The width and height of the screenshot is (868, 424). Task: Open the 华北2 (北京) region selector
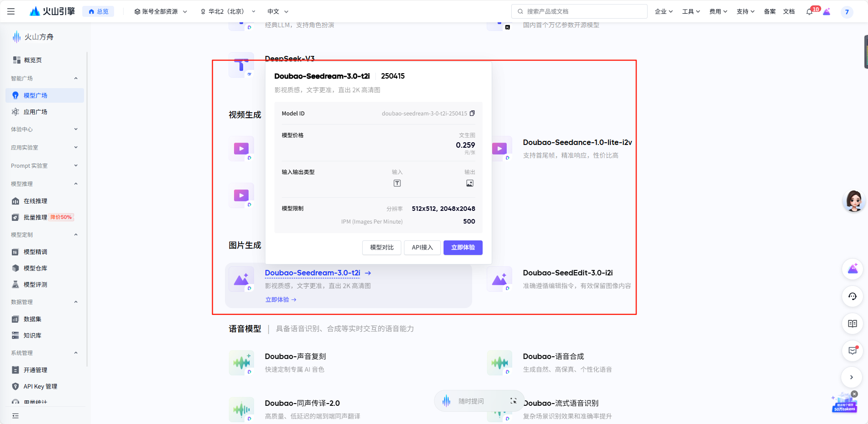tap(228, 11)
